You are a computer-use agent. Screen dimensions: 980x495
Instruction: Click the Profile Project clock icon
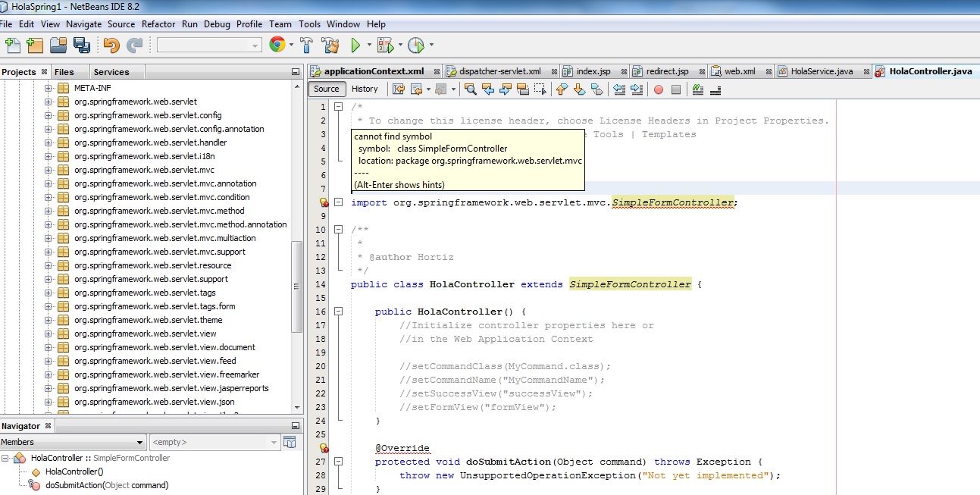[415, 45]
